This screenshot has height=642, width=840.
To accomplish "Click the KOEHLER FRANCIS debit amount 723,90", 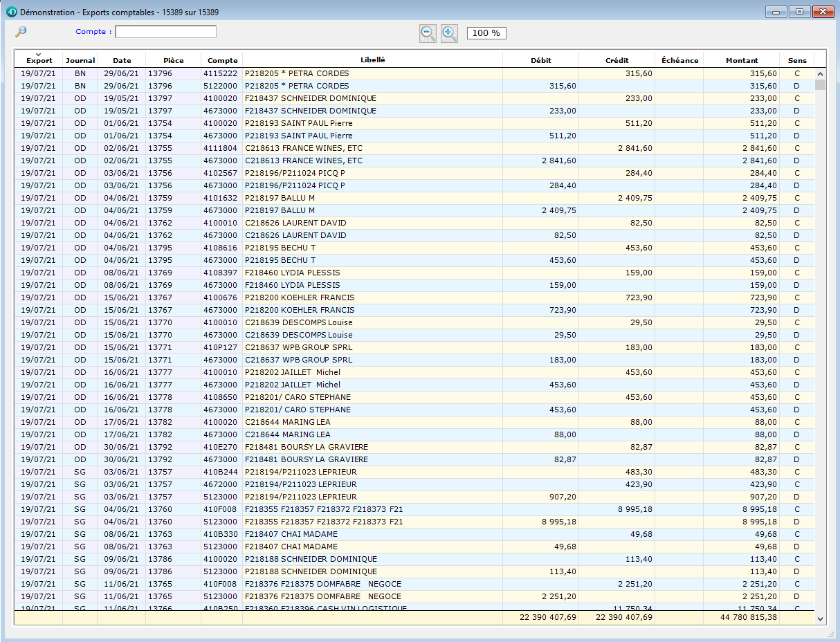I will 560,310.
